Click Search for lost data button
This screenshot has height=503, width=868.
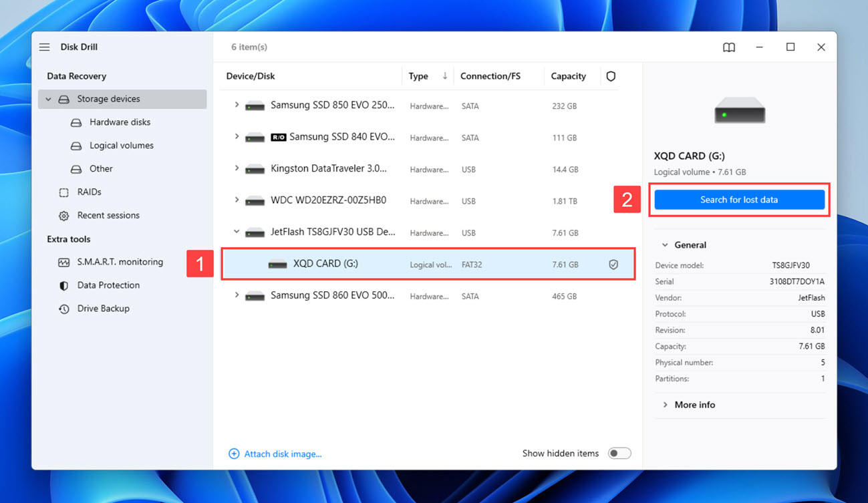(739, 200)
